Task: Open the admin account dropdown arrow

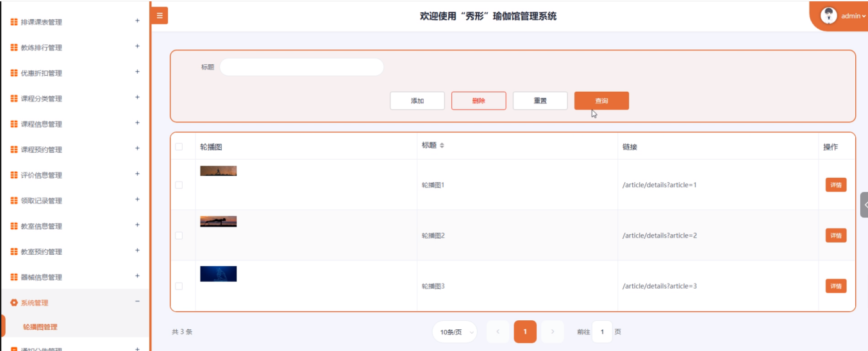Action: [x=864, y=16]
